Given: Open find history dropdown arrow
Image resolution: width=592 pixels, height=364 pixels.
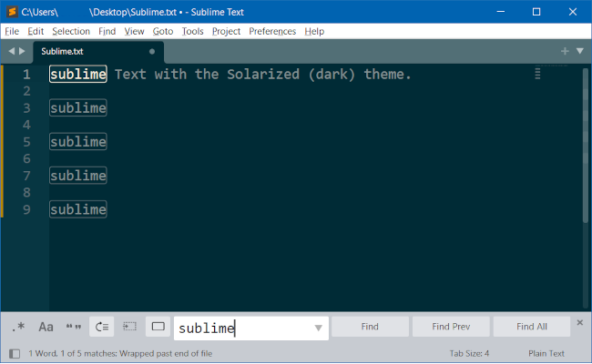Looking at the screenshot, I should (x=318, y=329).
